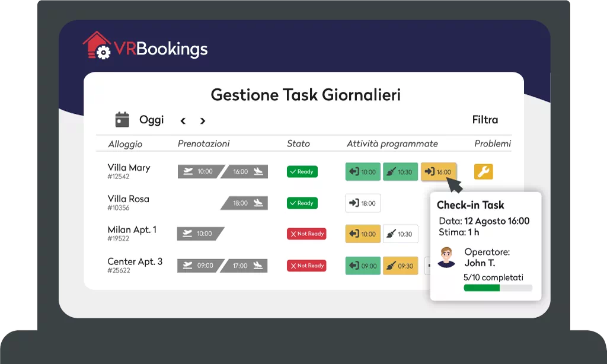The height and width of the screenshot is (364, 607).
Task: Toggle Center Apt. 3 Not Ready badge
Action: [306, 266]
